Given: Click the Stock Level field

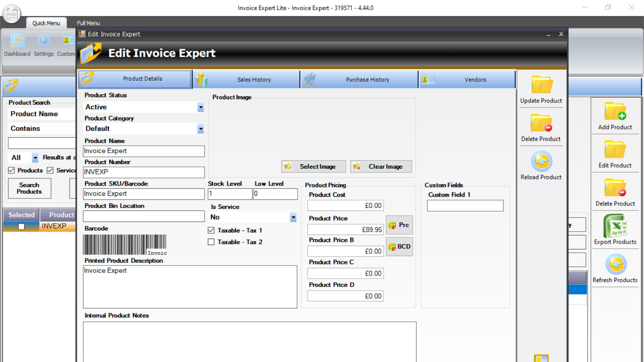Looking at the screenshot, I should click(x=230, y=194).
